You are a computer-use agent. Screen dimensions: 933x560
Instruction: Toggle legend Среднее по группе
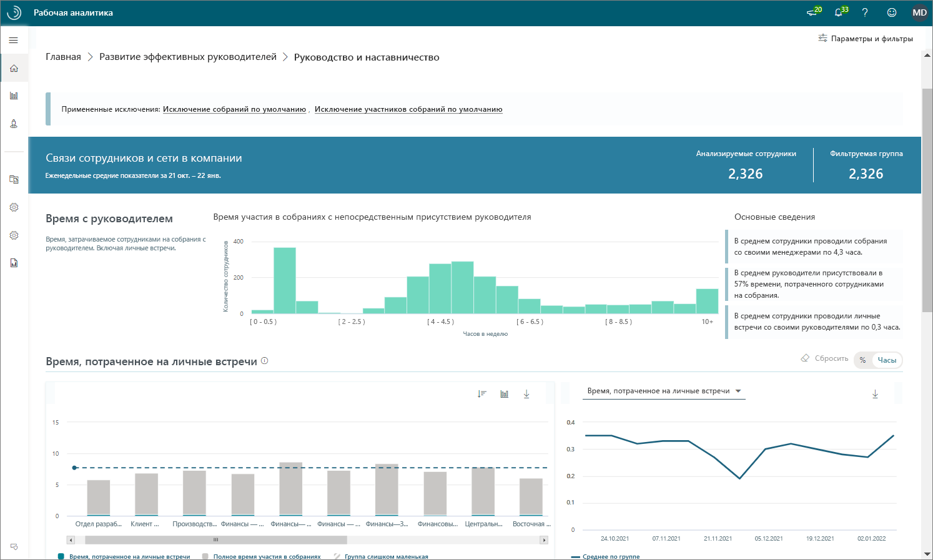(605, 556)
